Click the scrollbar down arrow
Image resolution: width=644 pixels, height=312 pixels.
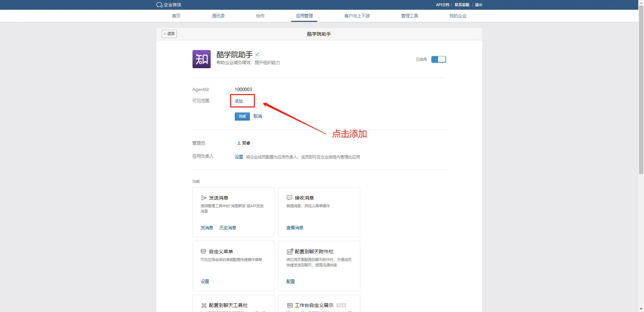click(x=641, y=309)
